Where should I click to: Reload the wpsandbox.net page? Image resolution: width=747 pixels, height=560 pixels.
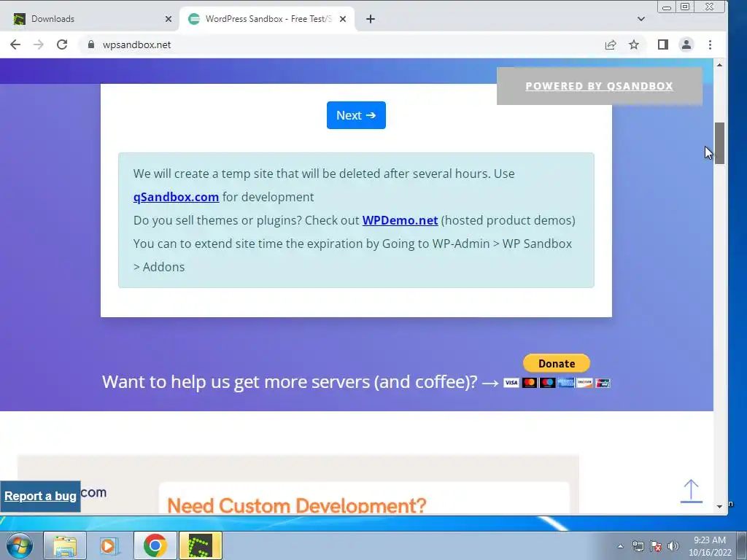click(x=62, y=44)
